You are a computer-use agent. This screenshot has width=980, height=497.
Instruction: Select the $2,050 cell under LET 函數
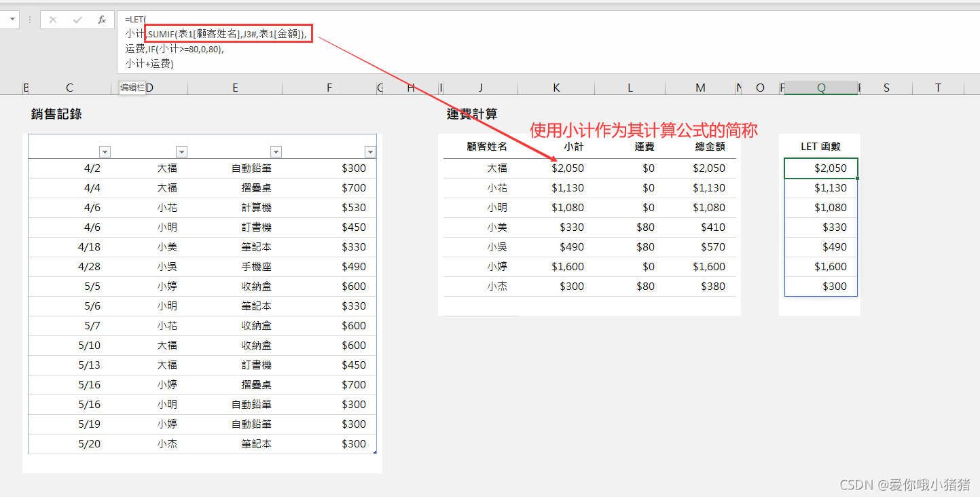tap(821, 168)
